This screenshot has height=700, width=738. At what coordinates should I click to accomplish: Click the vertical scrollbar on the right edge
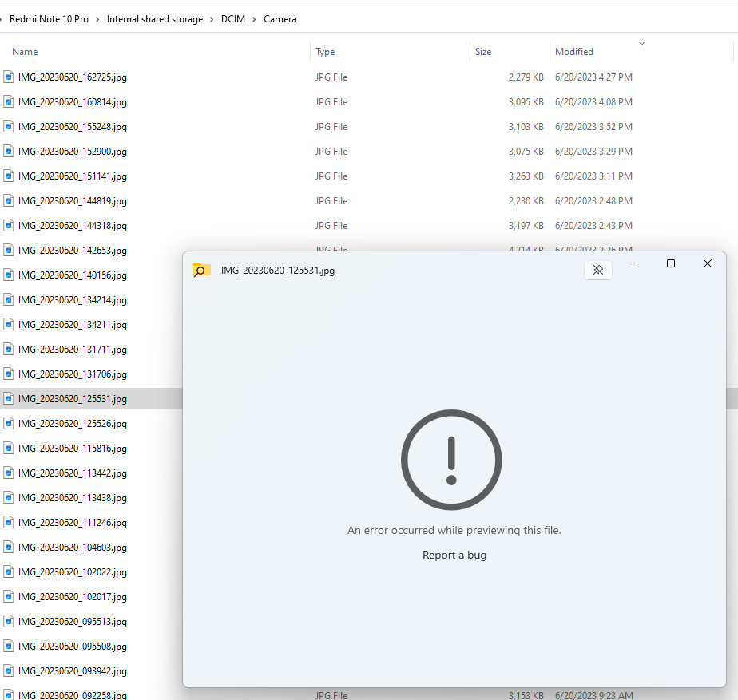tap(733, 398)
